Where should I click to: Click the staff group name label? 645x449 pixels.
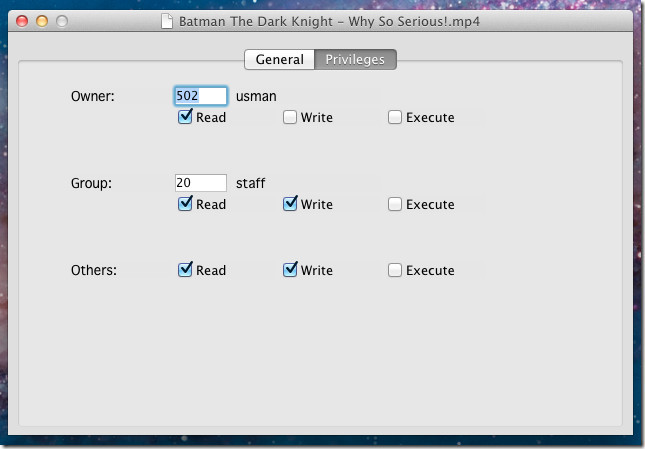coord(251,183)
